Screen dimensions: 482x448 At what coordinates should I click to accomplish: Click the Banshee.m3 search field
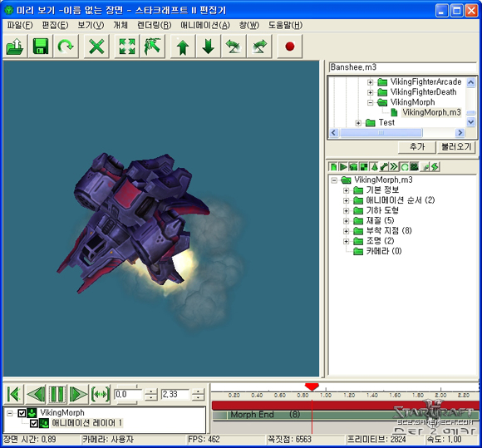click(x=403, y=67)
